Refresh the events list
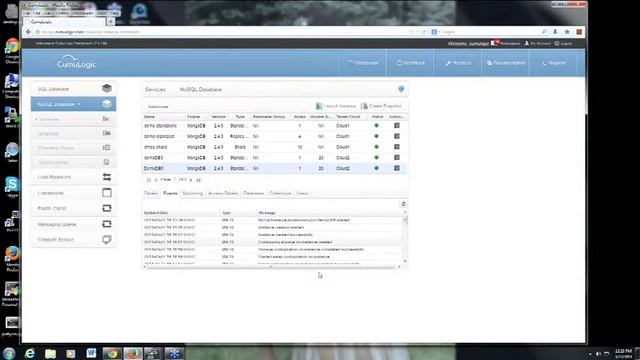The image size is (640, 360). (x=403, y=204)
